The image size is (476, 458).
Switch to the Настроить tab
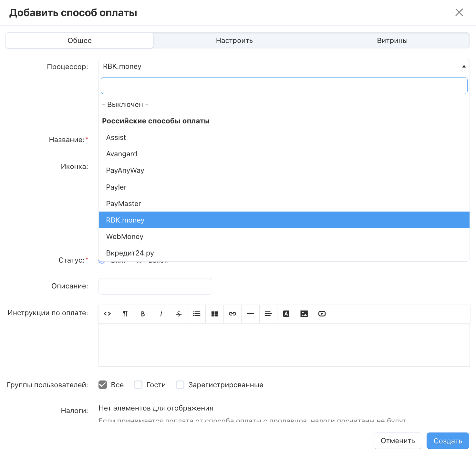234,40
